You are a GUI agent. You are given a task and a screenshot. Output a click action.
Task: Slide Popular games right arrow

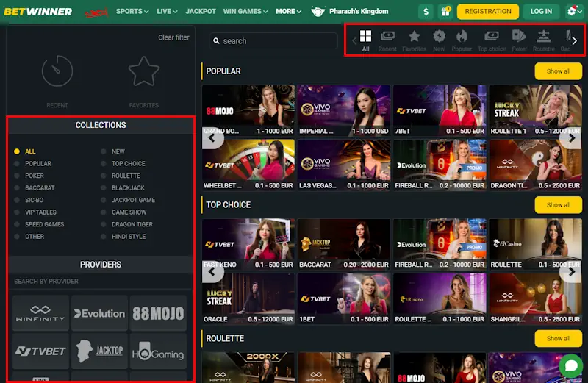point(571,137)
